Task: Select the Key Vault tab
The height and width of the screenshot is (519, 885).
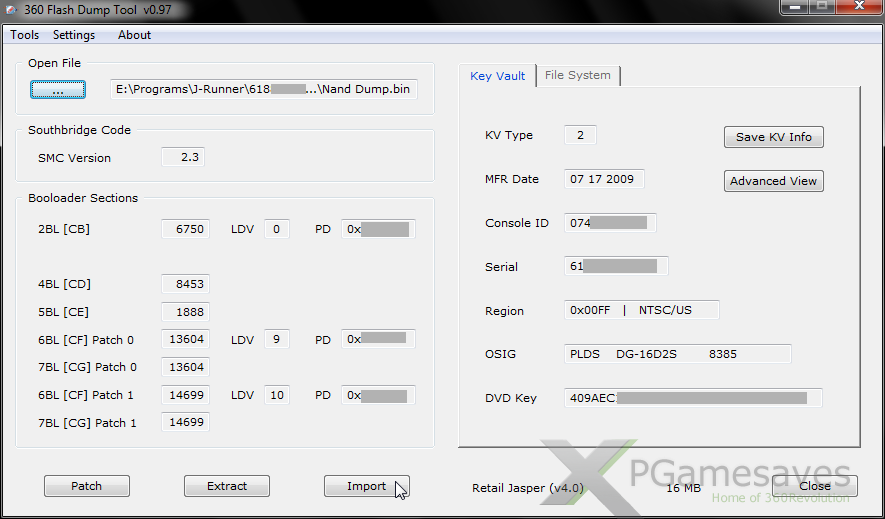Action: [x=497, y=76]
